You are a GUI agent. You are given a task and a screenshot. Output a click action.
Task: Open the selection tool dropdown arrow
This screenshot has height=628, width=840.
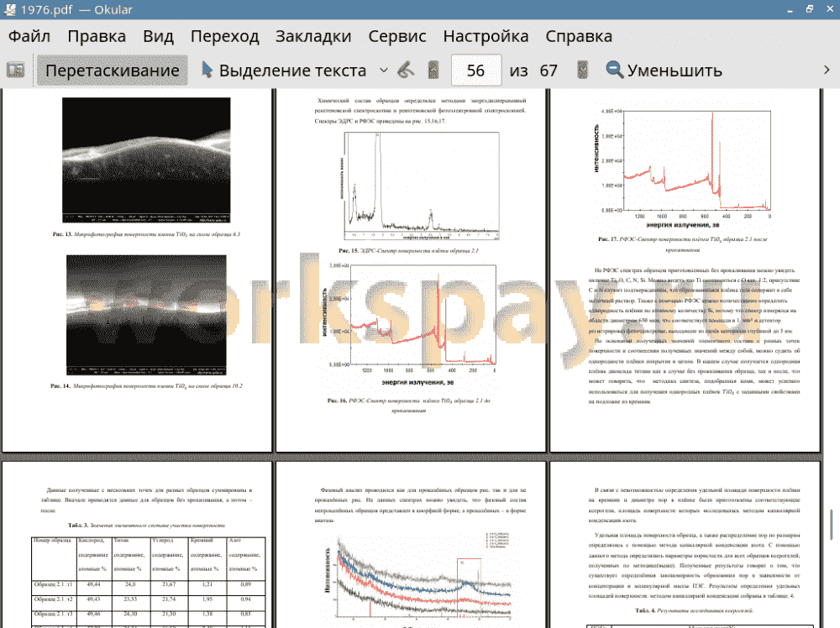tap(384, 71)
